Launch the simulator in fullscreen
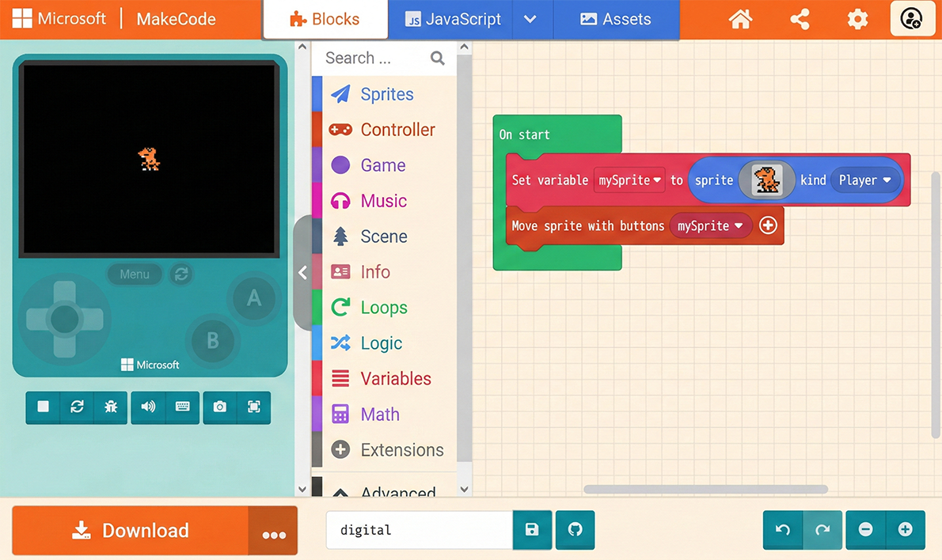 point(254,407)
